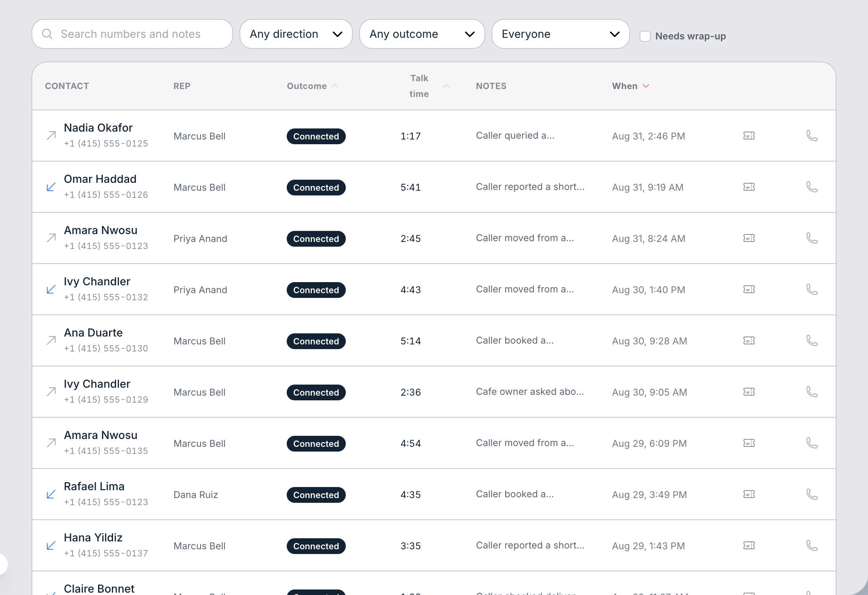This screenshot has height=595, width=868.
Task: Click timestamp Aug 29, 3:49 PM
Action: pyautogui.click(x=649, y=495)
